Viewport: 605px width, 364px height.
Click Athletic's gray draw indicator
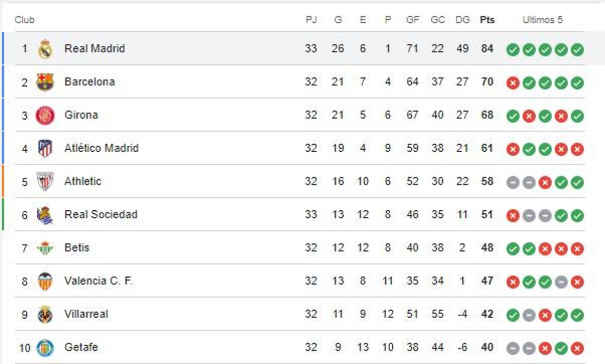click(x=512, y=182)
